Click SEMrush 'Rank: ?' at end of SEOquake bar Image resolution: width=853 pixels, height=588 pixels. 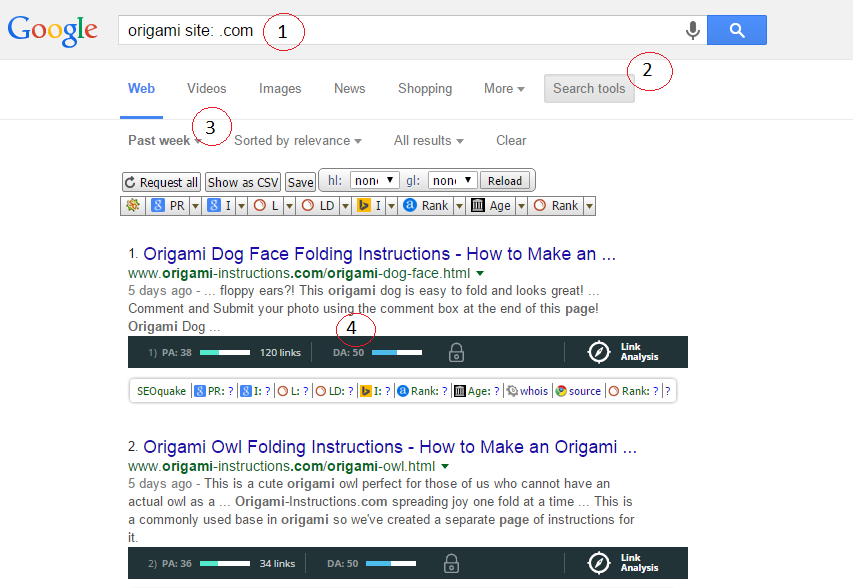[633, 391]
